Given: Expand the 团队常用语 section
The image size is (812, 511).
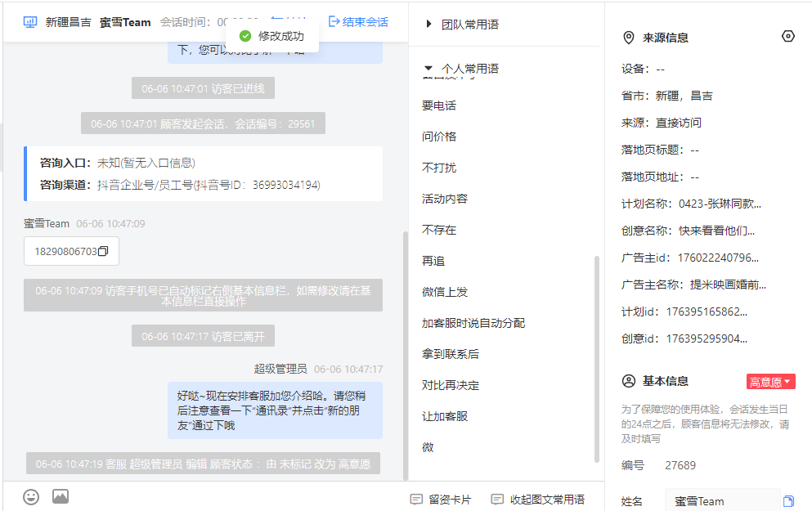Looking at the screenshot, I should pyautogui.click(x=461, y=25).
